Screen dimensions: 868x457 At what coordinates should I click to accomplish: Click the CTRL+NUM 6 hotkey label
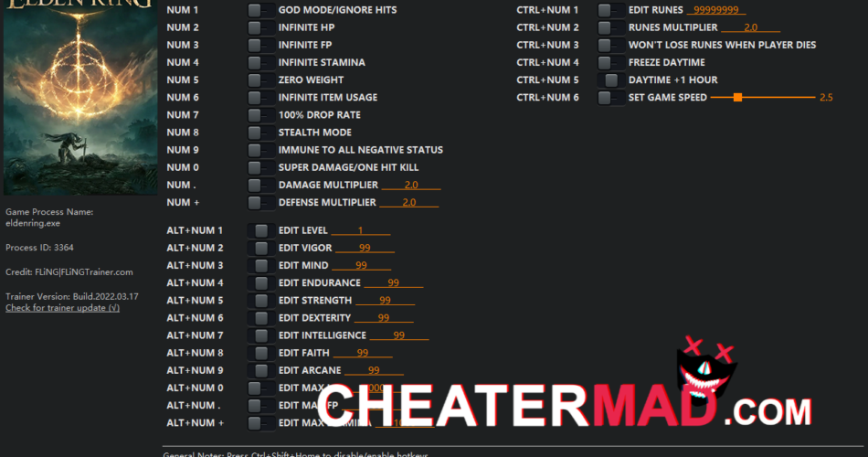[547, 98]
